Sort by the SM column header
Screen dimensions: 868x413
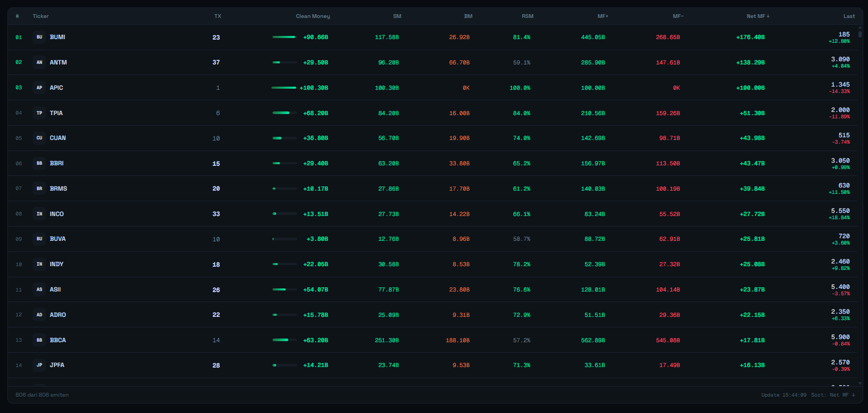(397, 16)
